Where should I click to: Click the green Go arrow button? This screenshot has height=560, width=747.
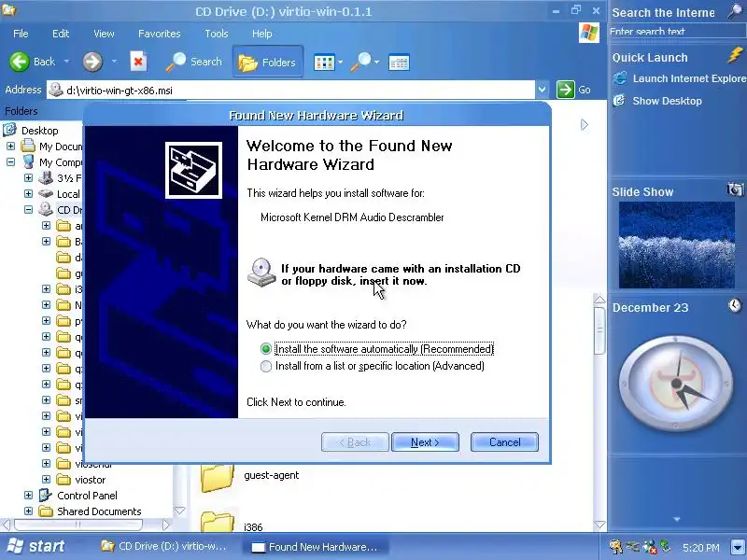tap(566, 90)
